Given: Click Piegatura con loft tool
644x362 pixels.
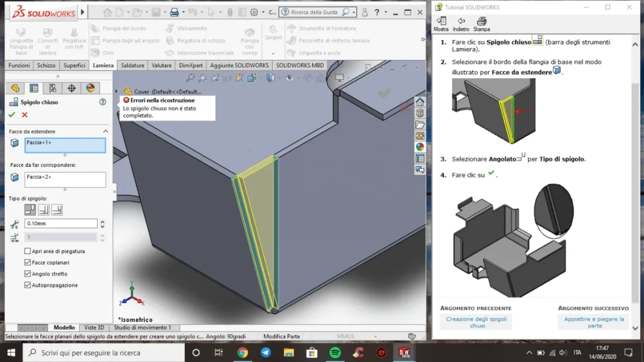Looking at the screenshot, I should (x=74, y=38).
